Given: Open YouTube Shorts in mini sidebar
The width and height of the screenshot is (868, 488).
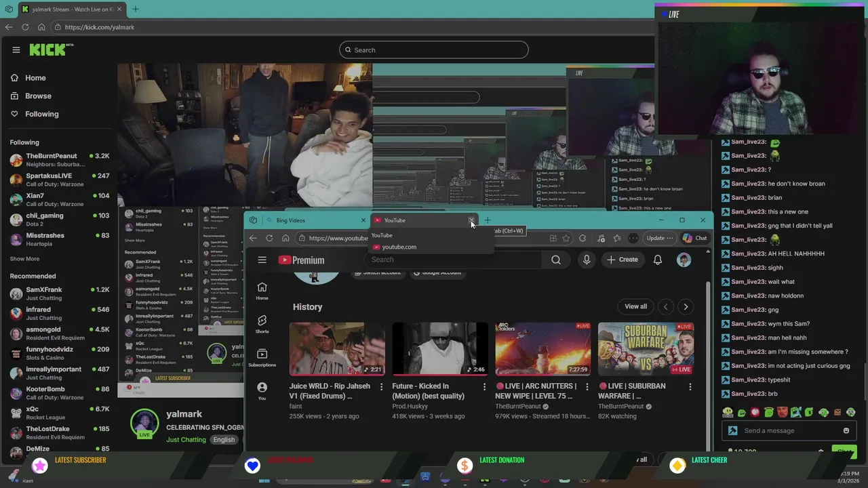Looking at the screenshot, I should 262,325.
